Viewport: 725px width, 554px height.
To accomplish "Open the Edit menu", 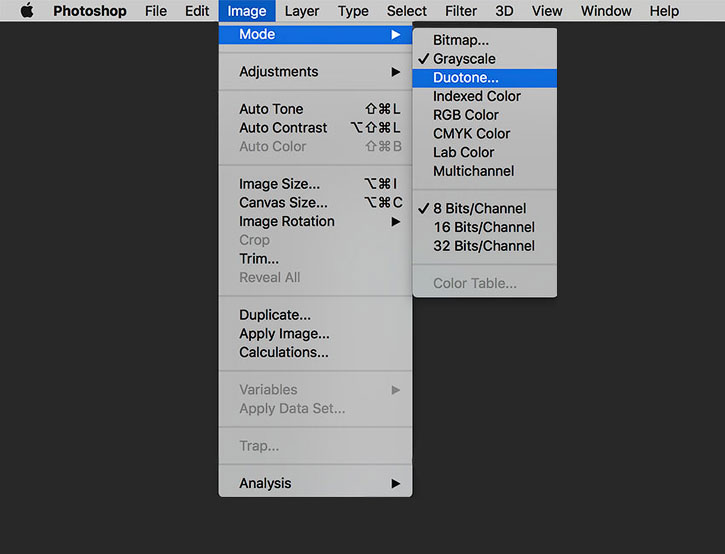I will (197, 11).
